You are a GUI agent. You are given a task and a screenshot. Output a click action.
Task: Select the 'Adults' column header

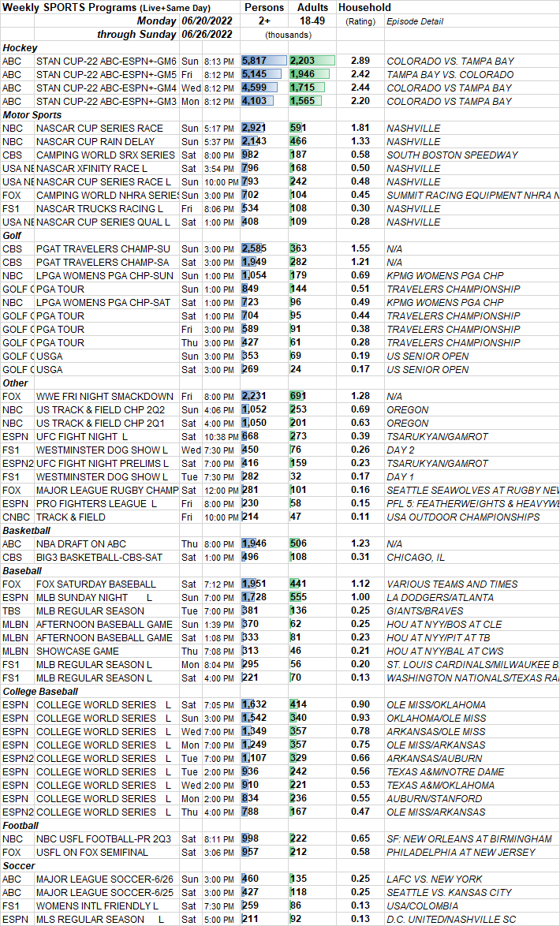pos(312,8)
